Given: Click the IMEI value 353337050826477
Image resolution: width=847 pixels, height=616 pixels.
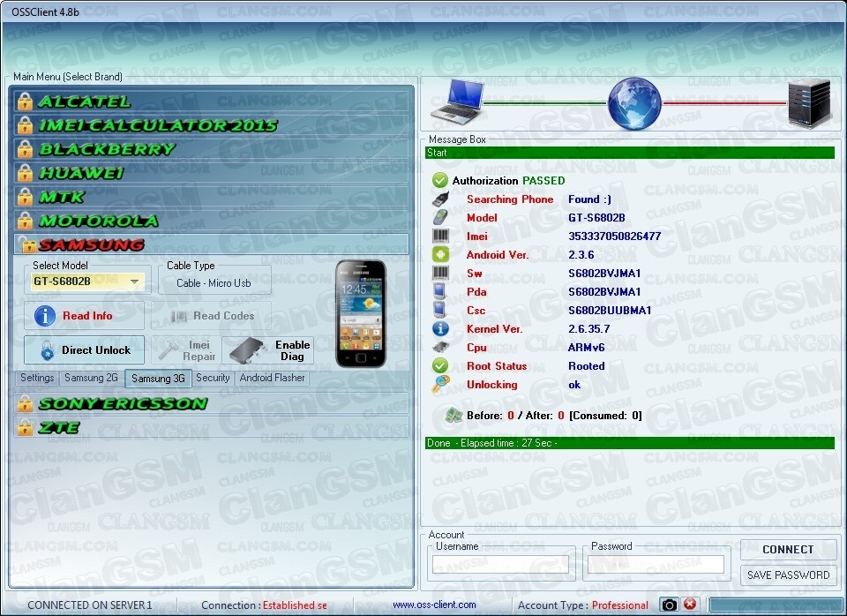Looking at the screenshot, I should 615,237.
